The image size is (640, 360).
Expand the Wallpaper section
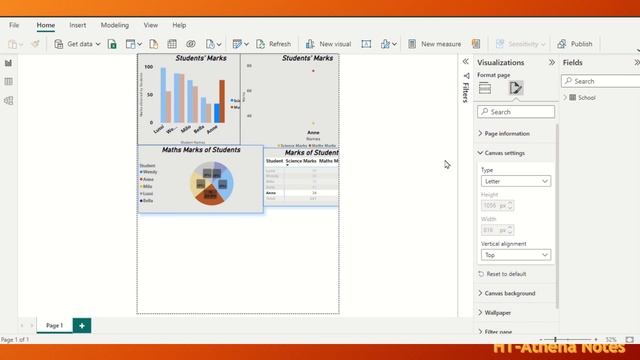click(x=494, y=313)
